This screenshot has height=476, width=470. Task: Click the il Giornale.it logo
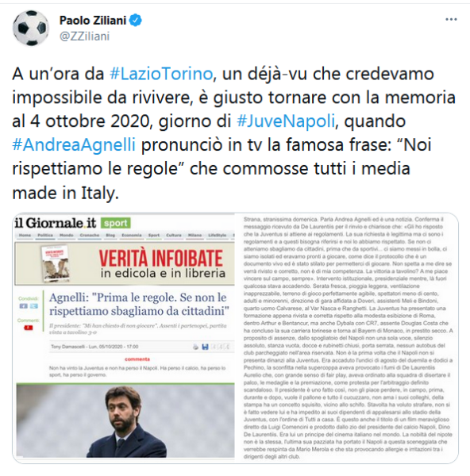[x=56, y=223]
